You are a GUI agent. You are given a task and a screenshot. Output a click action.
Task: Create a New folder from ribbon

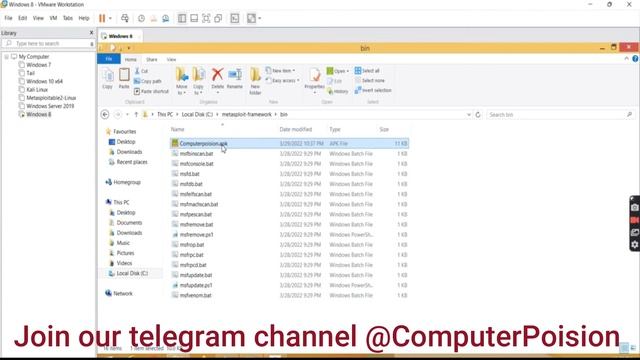tap(255, 81)
